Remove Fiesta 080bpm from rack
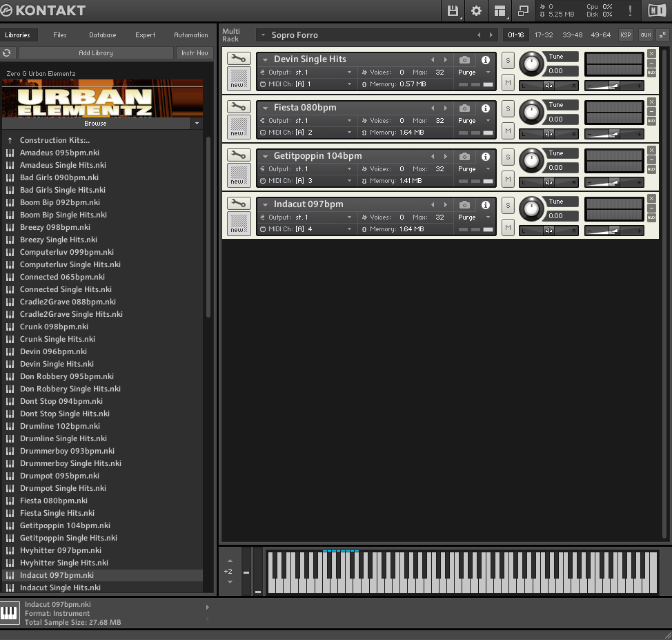The image size is (672, 640). tap(651, 102)
